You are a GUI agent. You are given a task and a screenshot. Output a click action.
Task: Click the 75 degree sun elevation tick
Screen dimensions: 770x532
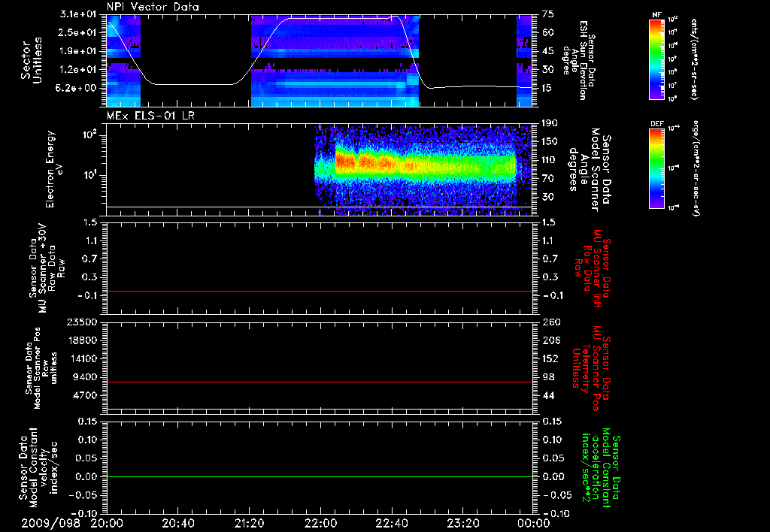(547, 14)
